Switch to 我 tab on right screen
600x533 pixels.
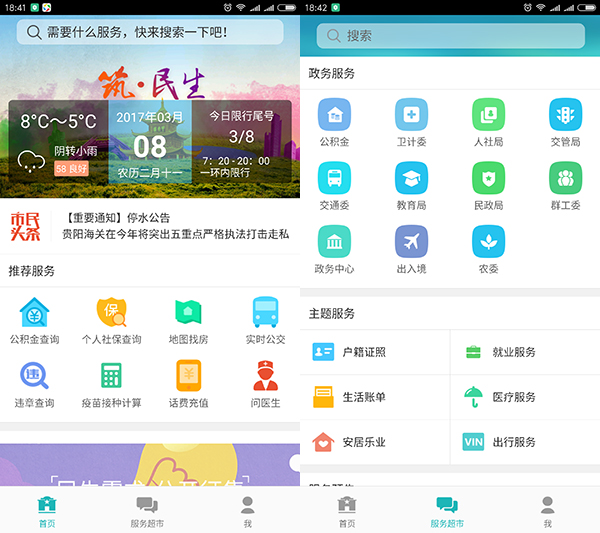[548, 512]
